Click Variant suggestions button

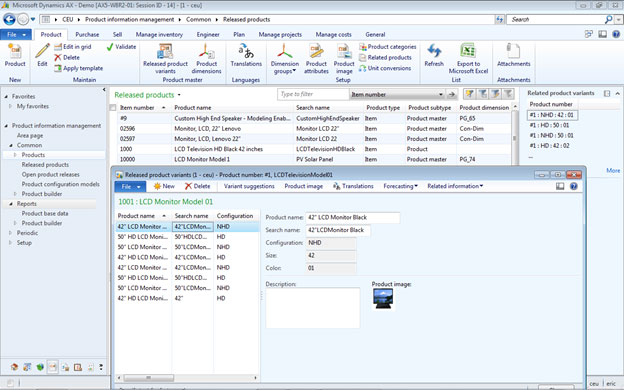(x=249, y=186)
